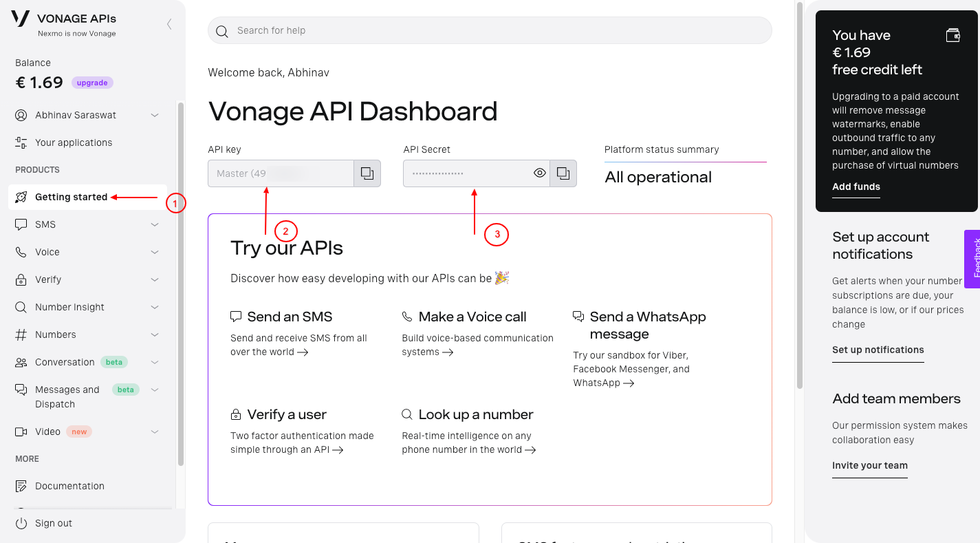The image size is (980, 543).
Task: Open Send a WhatsApp message
Action: point(648,325)
